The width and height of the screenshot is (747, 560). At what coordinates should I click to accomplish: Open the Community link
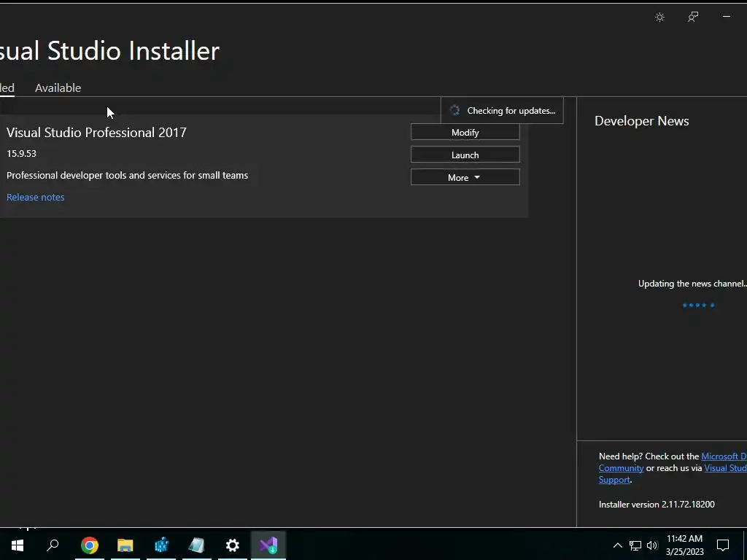point(622,468)
